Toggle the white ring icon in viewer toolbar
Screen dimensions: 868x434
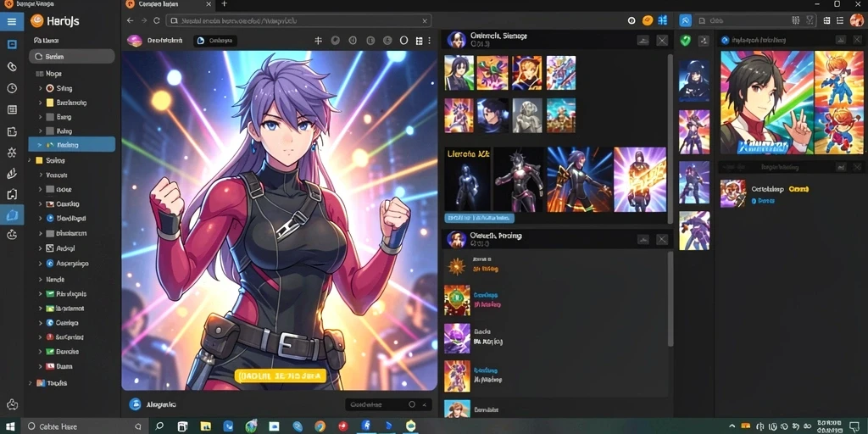(403, 41)
